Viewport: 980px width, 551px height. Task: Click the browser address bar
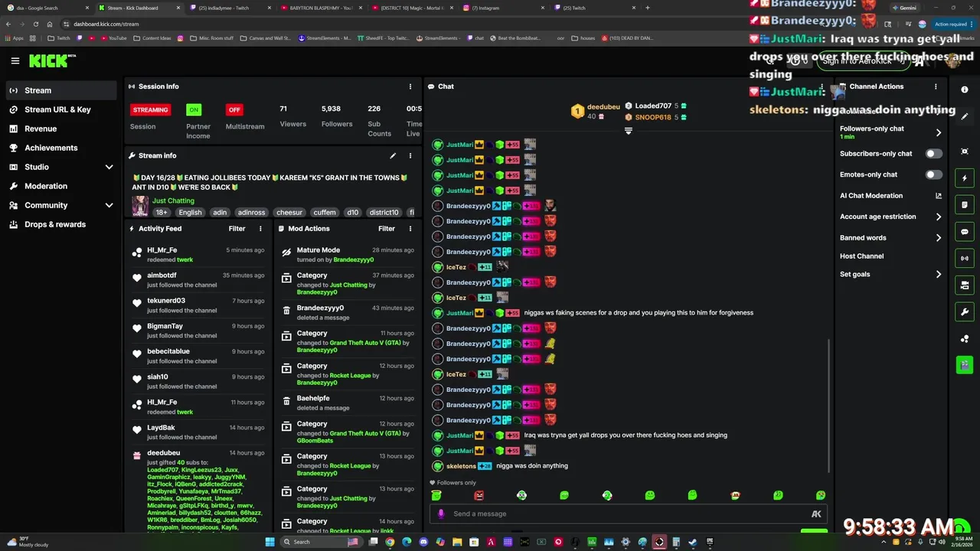point(459,24)
